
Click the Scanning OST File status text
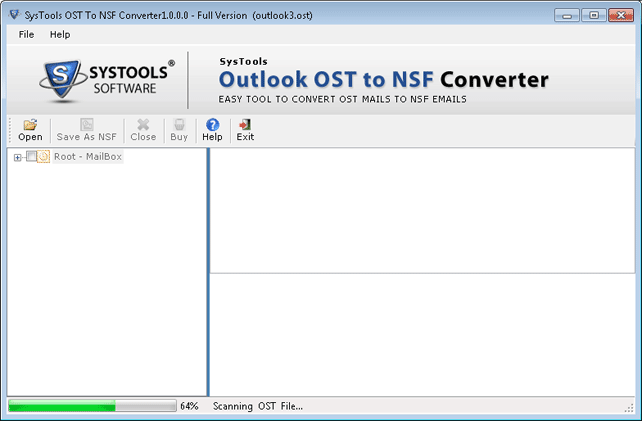(258, 406)
